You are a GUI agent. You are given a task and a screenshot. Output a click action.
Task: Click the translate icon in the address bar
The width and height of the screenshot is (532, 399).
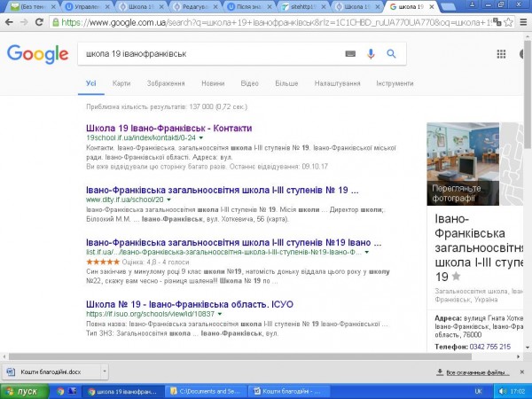pos(497,22)
